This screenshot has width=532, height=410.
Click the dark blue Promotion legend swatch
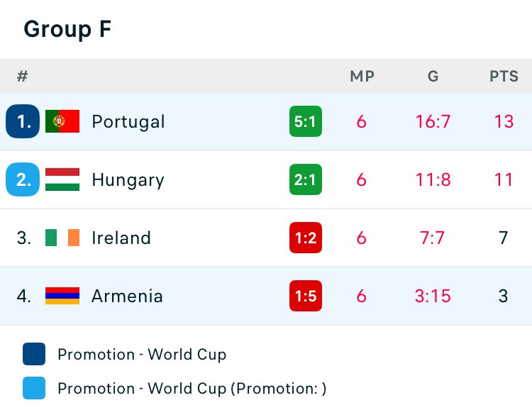pyautogui.click(x=34, y=354)
